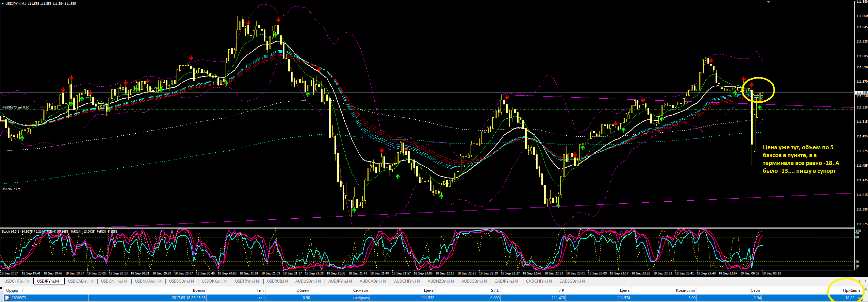The height and width of the screenshot is (302, 868).
Task: Click the 111.680 price scale label
Action: pos(862,2)
